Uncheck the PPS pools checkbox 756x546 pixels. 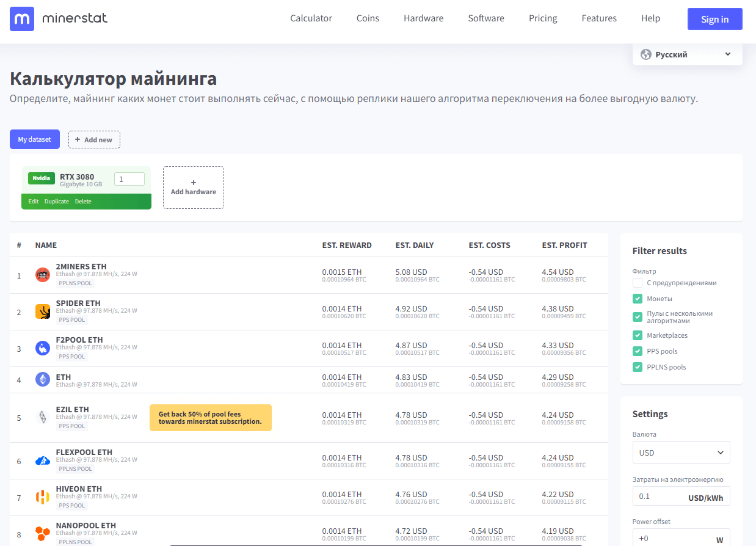(x=638, y=351)
